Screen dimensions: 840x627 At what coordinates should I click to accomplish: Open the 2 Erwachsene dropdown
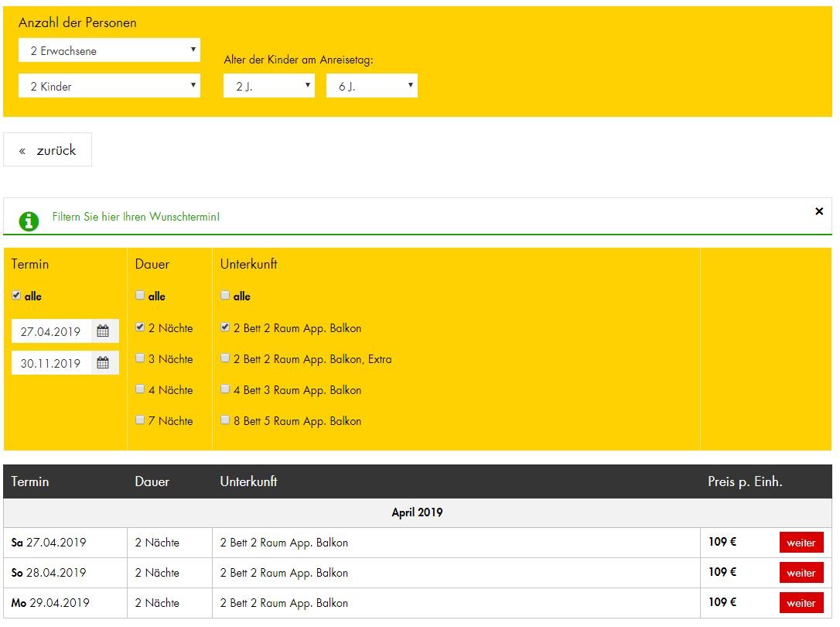pyautogui.click(x=109, y=51)
